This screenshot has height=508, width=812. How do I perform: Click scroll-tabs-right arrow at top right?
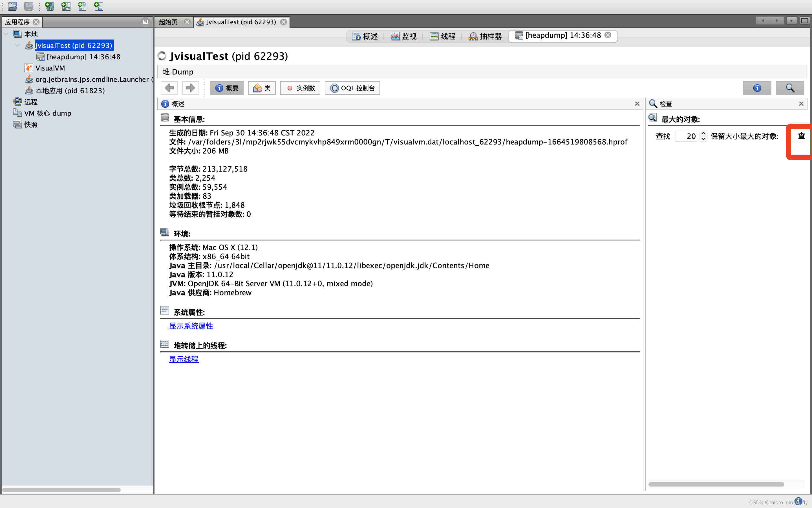(777, 21)
